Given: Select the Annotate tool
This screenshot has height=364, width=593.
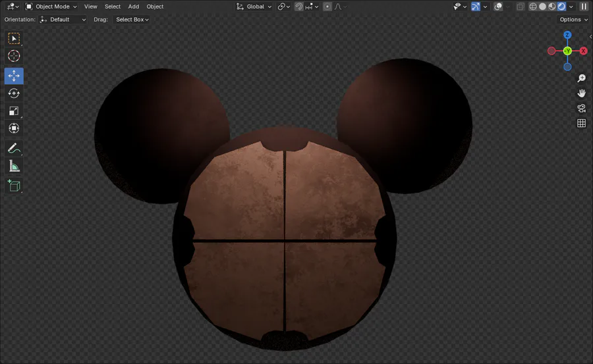Looking at the screenshot, I should [14, 148].
